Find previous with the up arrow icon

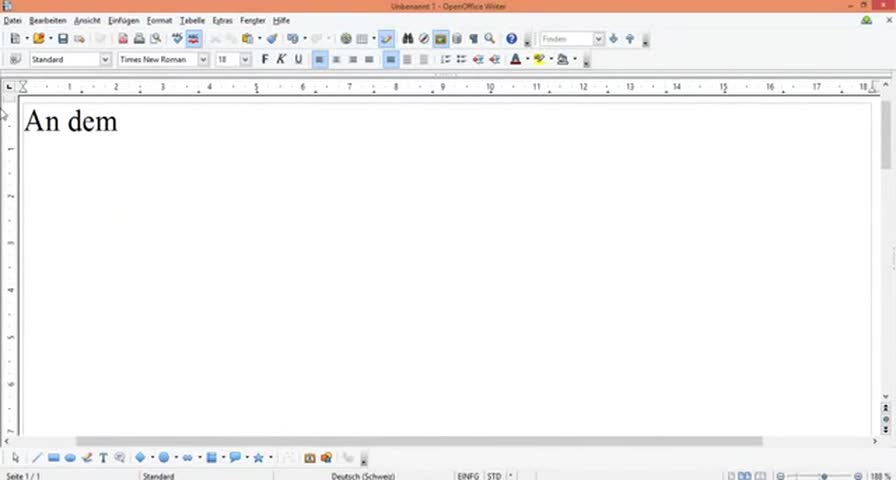coord(630,39)
